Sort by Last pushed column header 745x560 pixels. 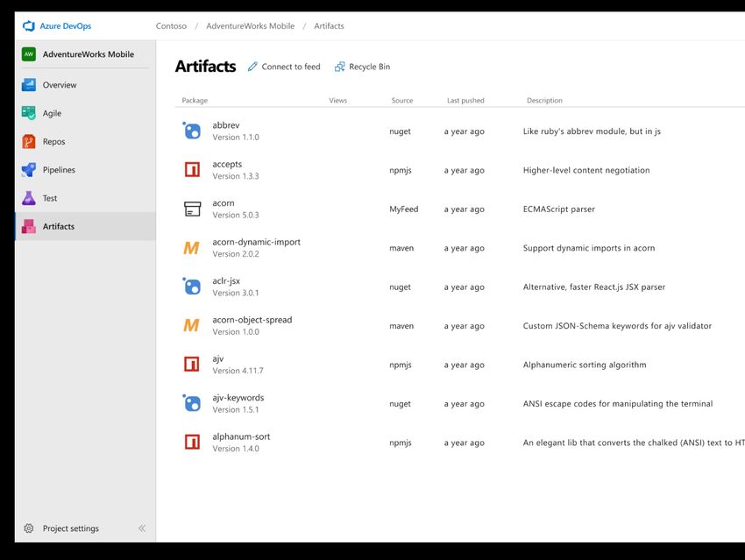465,100
